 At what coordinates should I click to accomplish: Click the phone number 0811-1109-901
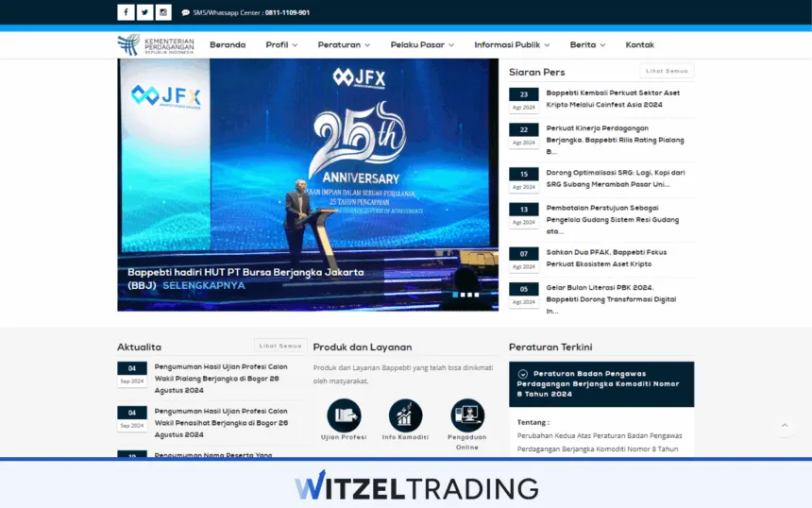[x=287, y=13]
